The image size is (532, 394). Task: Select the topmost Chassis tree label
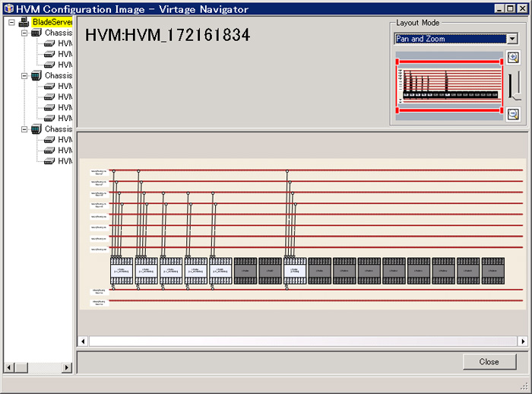(x=59, y=33)
